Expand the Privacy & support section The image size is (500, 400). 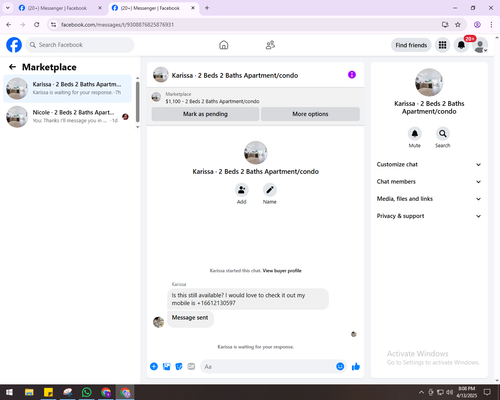[429, 216]
